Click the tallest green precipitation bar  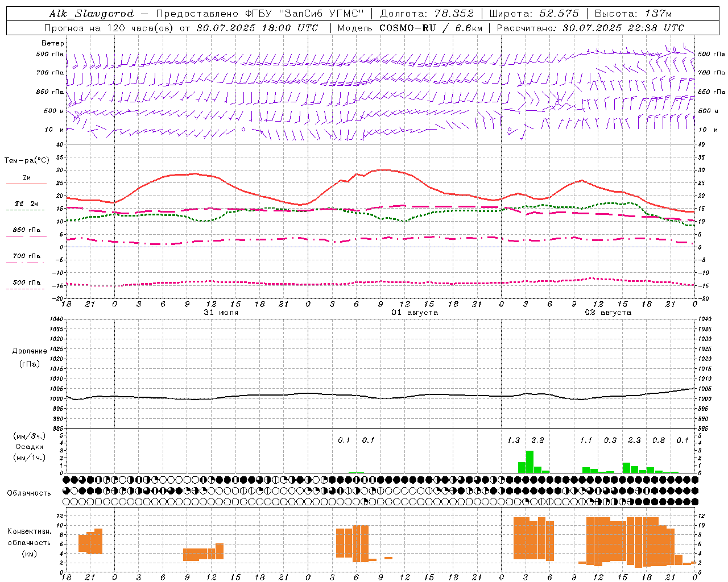point(530,462)
